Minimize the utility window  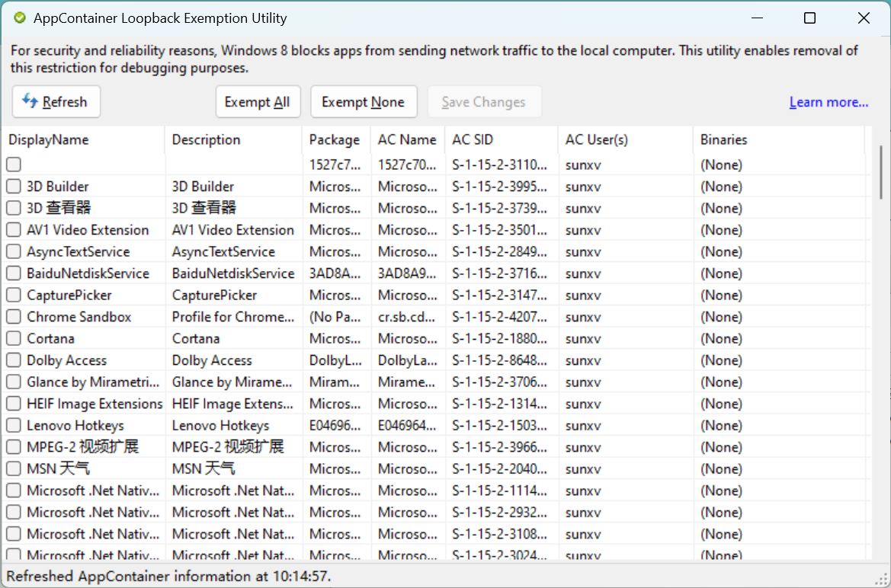coord(757,18)
